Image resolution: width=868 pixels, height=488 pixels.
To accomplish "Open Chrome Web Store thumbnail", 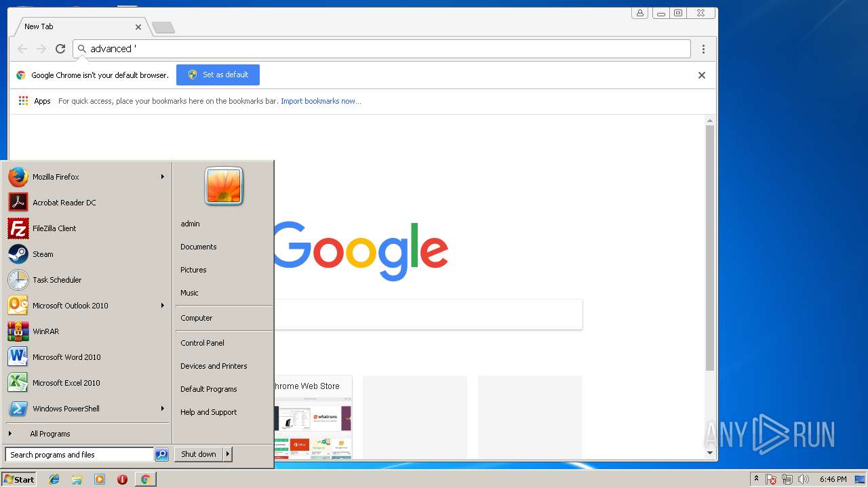I will point(313,417).
